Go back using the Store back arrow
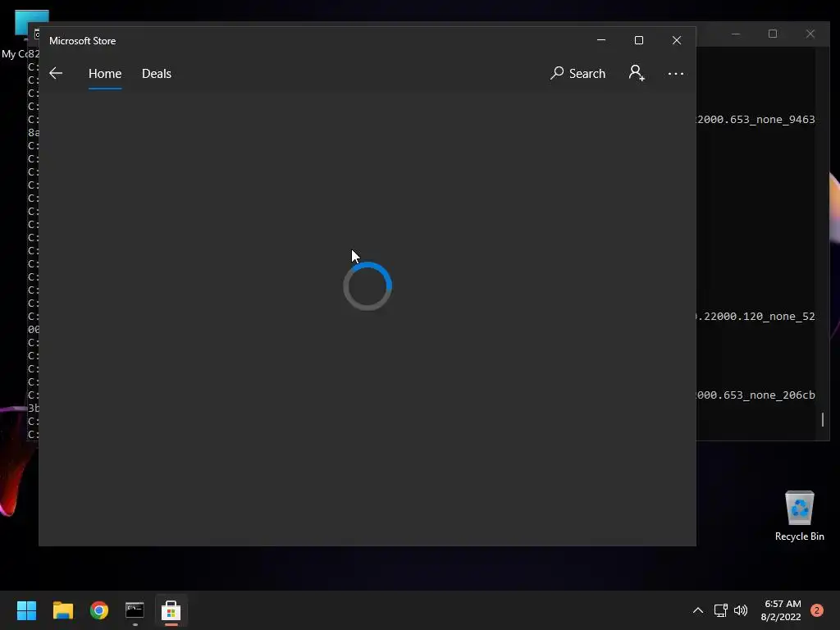This screenshot has height=630, width=840. [x=56, y=73]
